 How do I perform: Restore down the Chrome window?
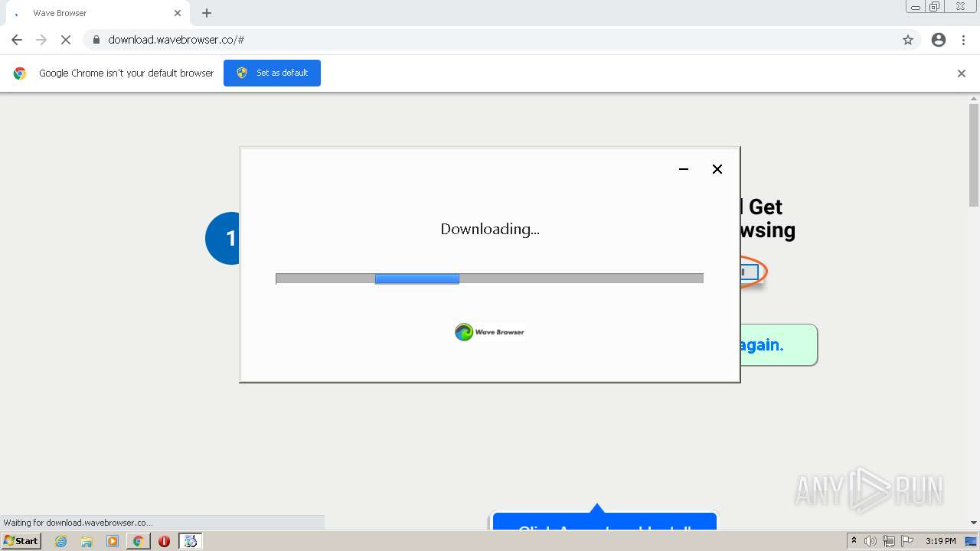[x=935, y=7]
